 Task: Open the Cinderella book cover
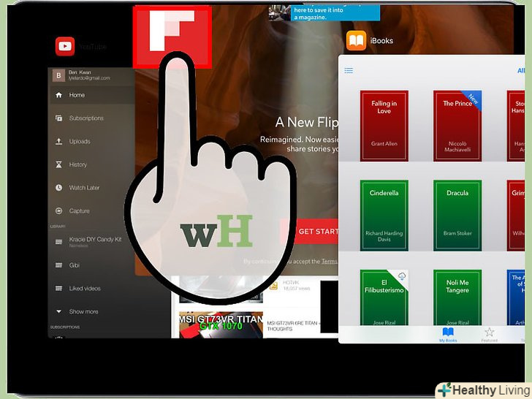pos(384,216)
